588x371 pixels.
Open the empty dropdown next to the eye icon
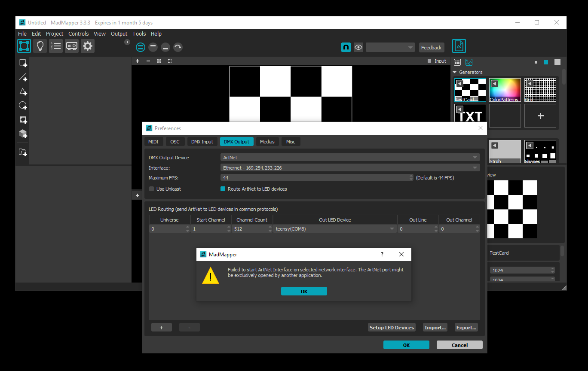pyautogui.click(x=390, y=47)
